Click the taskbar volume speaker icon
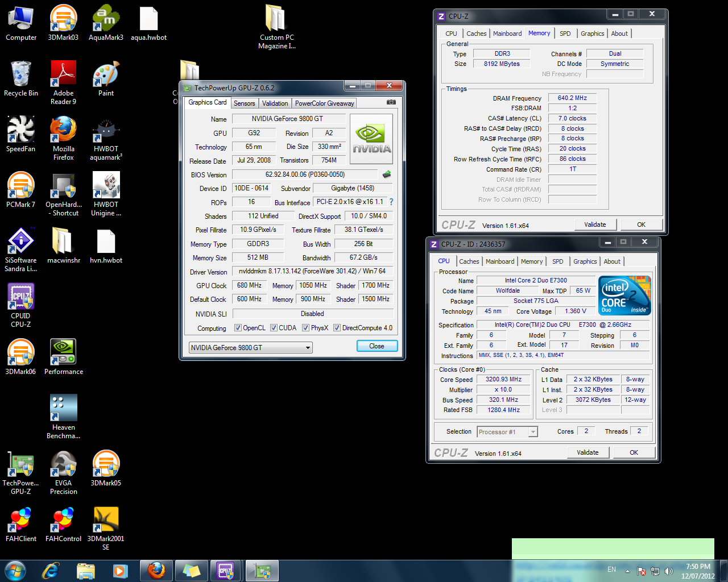The width and height of the screenshot is (728, 582). click(x=669, y=571)
